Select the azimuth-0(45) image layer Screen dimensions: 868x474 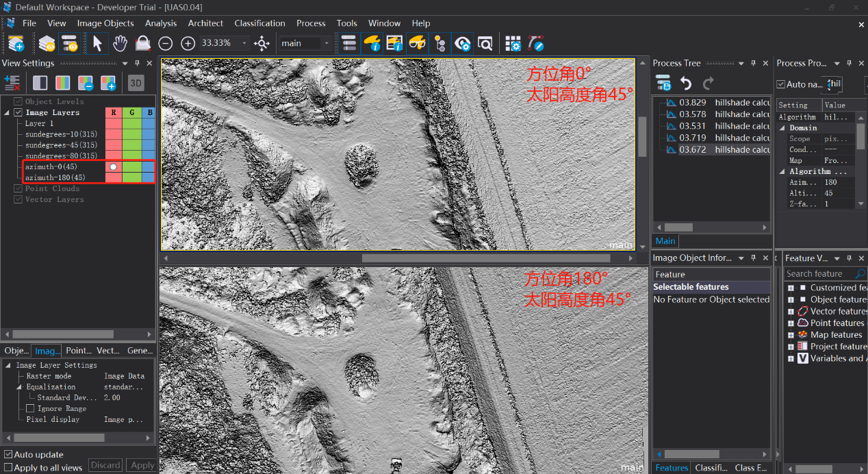point(51,166)
